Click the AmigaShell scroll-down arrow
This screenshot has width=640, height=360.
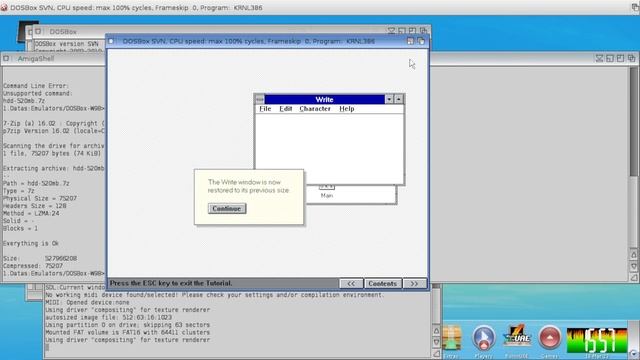[x=633, y=266]
